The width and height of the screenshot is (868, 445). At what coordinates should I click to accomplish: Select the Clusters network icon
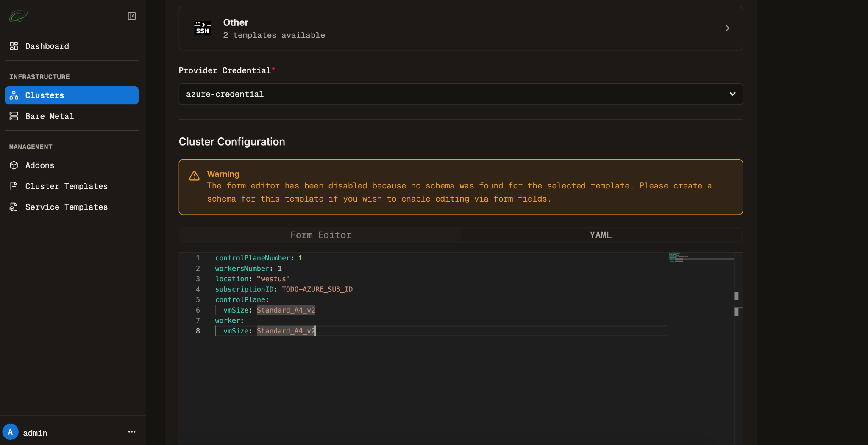point(14,95)
